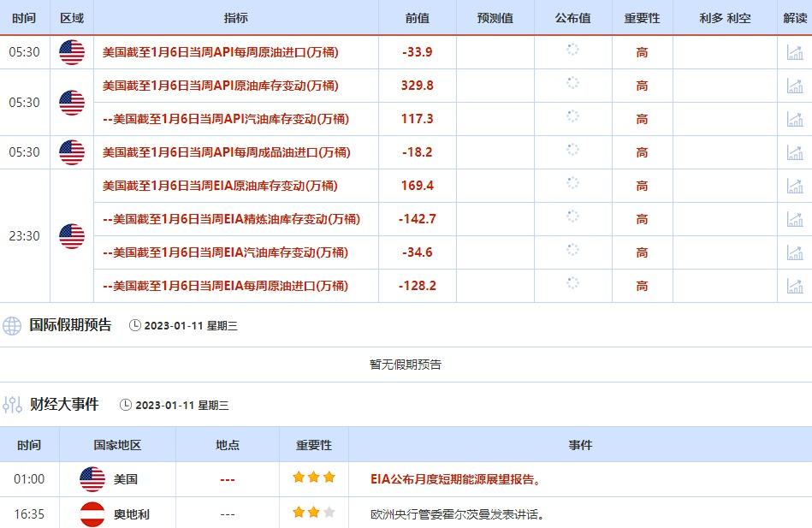Screen dimensions: 812x528
Task: Click the 公布值 column header
Action: [x=572, y=18]
